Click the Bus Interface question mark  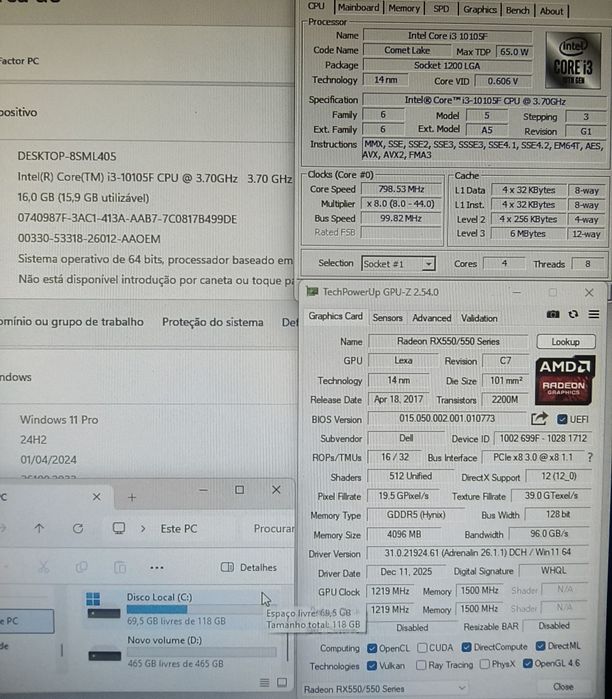tap(590, 457)
